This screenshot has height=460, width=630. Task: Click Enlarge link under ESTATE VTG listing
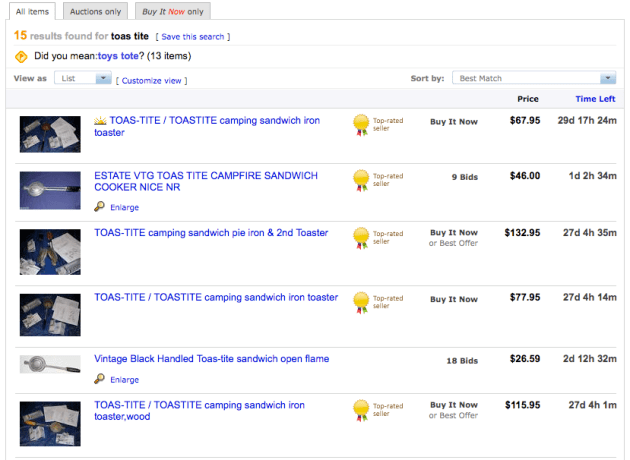[x=125, y=207]
